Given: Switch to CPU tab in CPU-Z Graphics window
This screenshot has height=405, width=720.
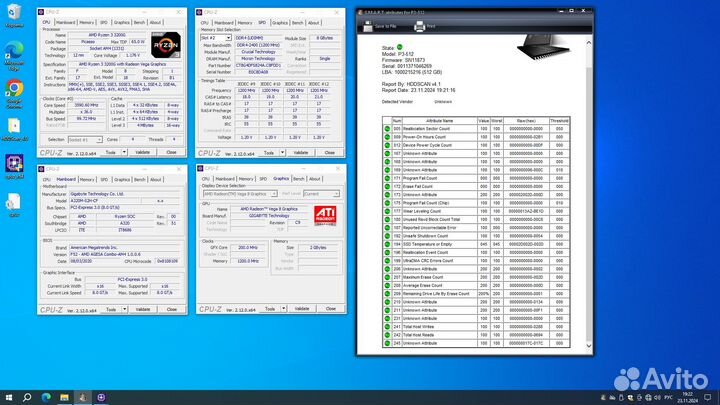Looking at the screenshot, I should [206, 179].
